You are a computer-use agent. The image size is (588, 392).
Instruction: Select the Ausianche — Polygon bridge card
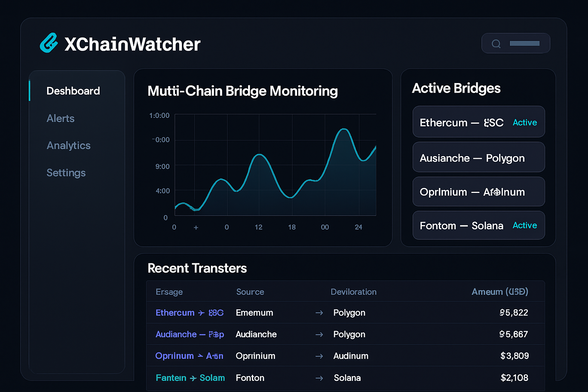pyautogui.click(x=479, y=158)
